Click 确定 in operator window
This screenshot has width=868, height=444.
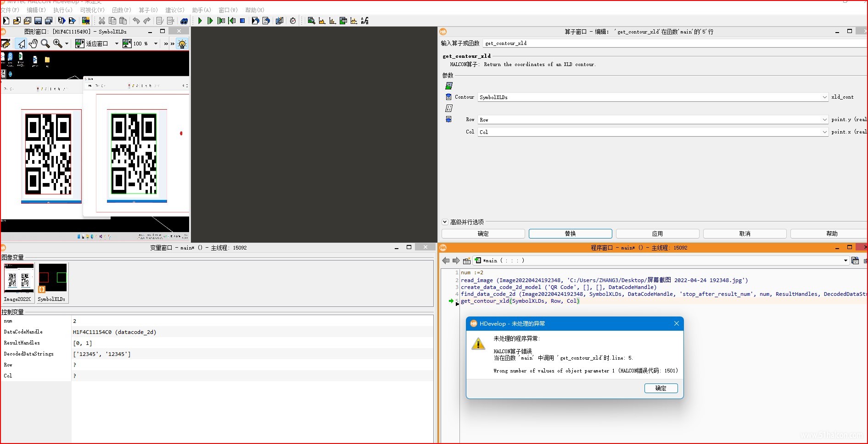(483, 233)
